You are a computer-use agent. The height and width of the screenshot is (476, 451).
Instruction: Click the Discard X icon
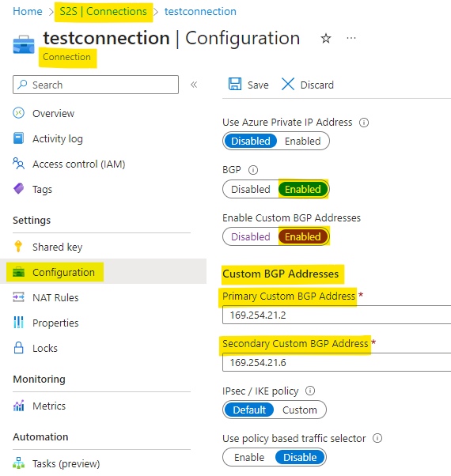click(287, 84)
